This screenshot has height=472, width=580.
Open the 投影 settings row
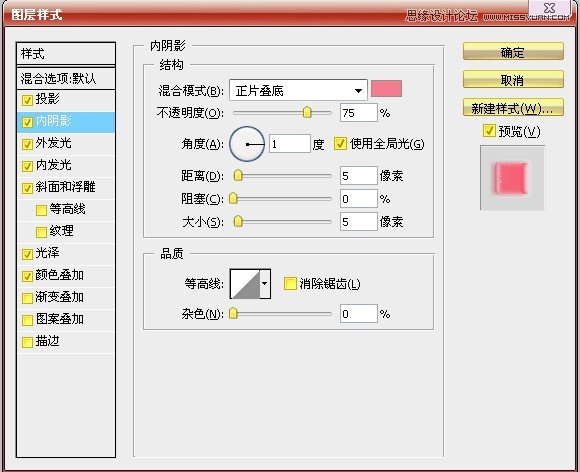tap(66, 100)
